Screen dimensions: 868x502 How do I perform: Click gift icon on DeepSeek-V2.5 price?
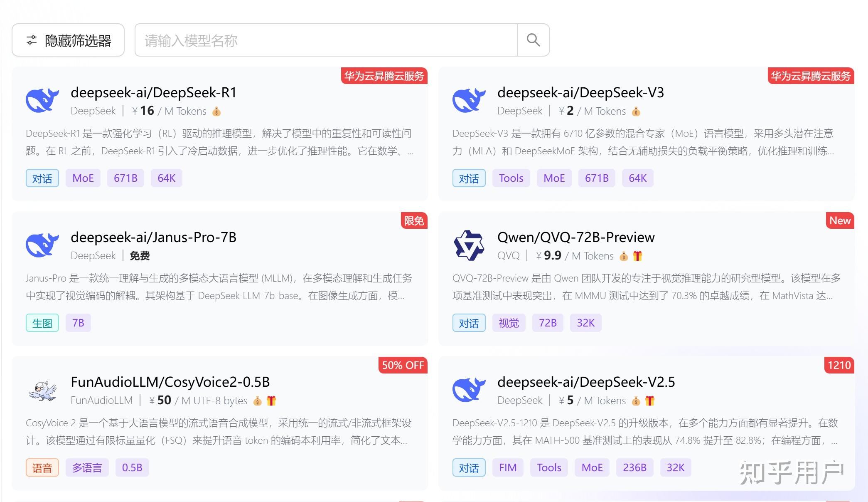point(650,401)
